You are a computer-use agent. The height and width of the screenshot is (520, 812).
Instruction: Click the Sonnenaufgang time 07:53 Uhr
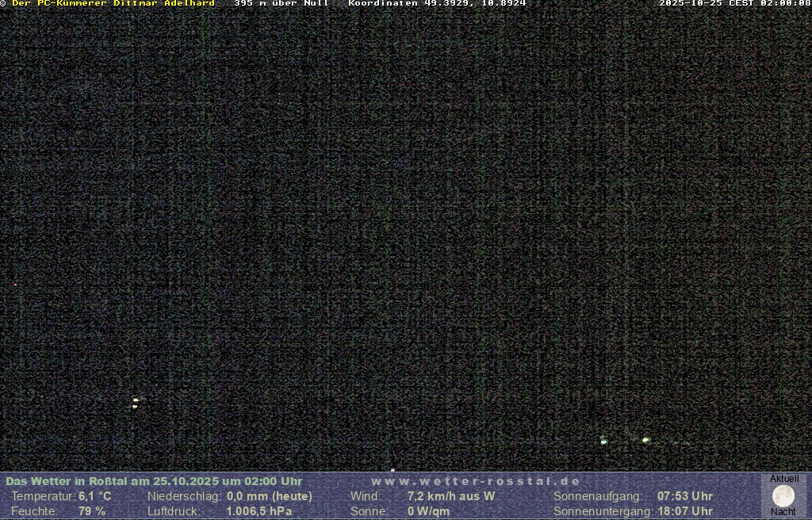click(684, 496)
